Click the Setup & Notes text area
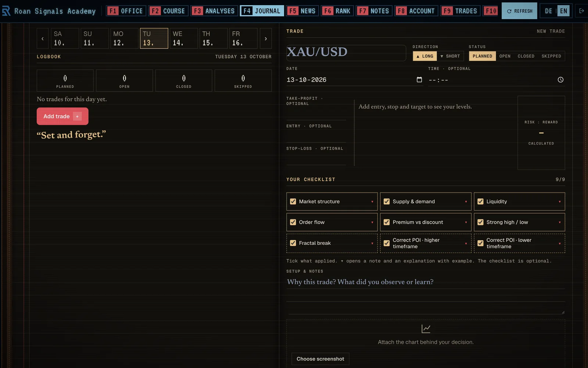Image resolution: width=588 pixels, height=368 pixels. click(426, 295)
